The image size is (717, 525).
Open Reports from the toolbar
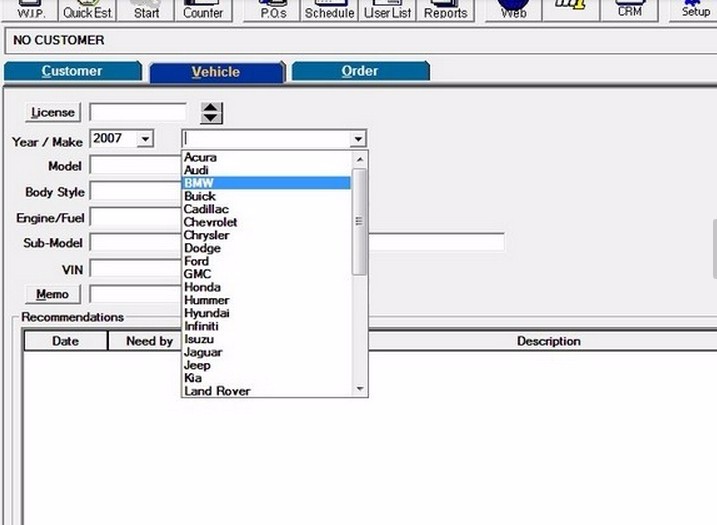click(445, 10)
